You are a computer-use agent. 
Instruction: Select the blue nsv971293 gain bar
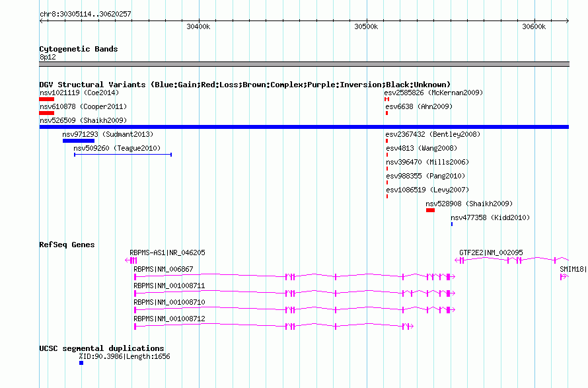pos(79,141)
